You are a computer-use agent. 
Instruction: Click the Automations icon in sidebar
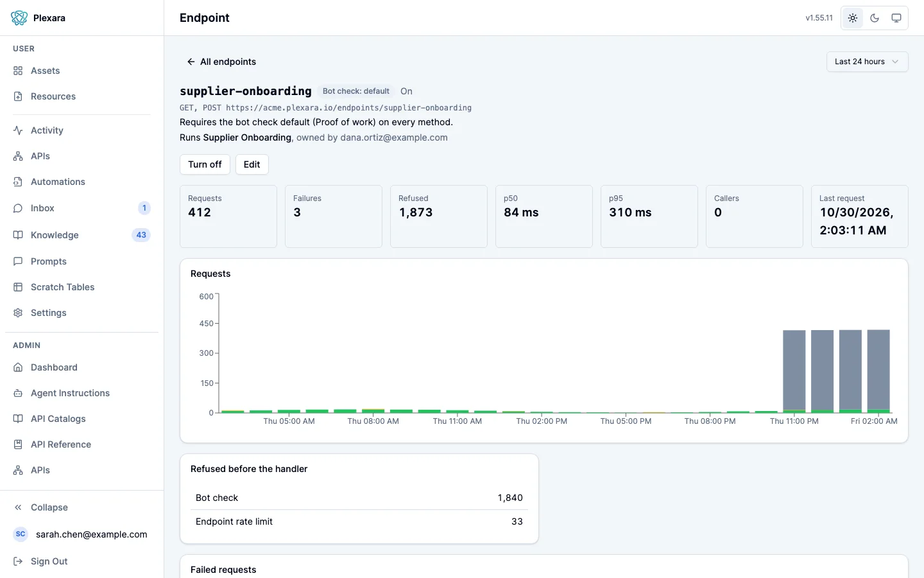(18, 182)
